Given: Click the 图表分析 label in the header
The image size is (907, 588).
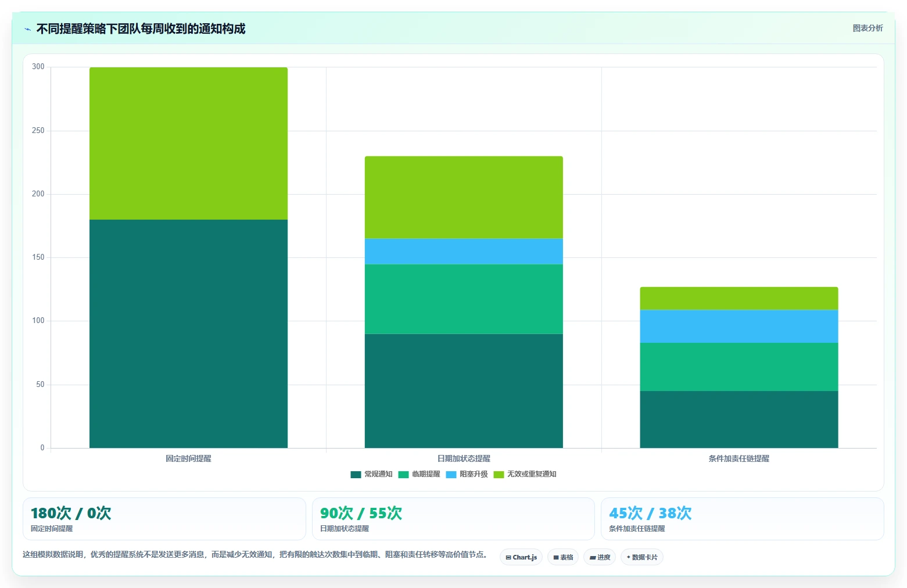Looking at the screenshot, I should [867, 28].
